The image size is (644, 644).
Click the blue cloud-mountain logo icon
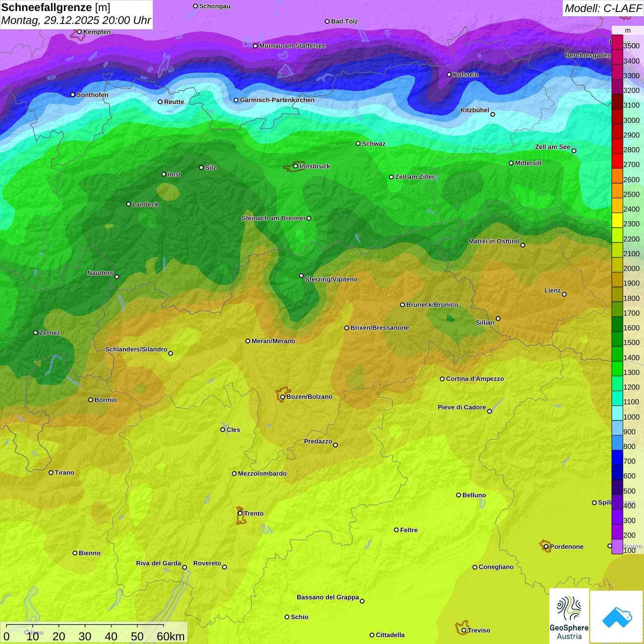click(617, 617)
